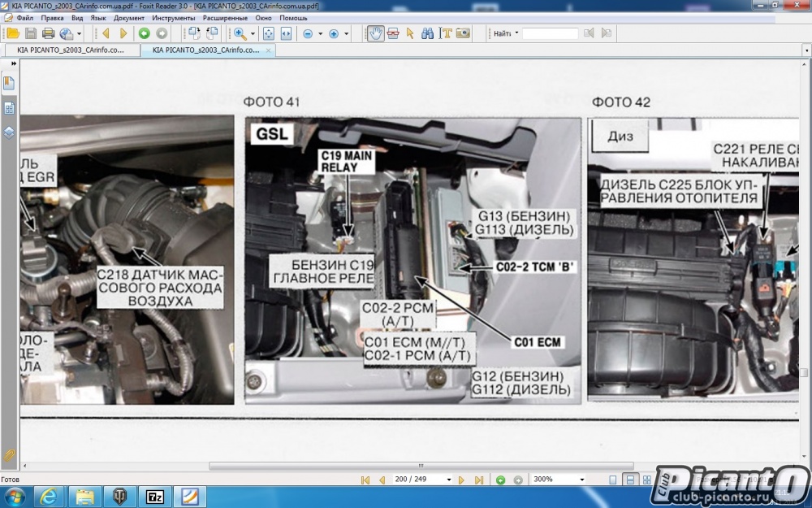Click the red glasses reading tool icon

(393, 33)
